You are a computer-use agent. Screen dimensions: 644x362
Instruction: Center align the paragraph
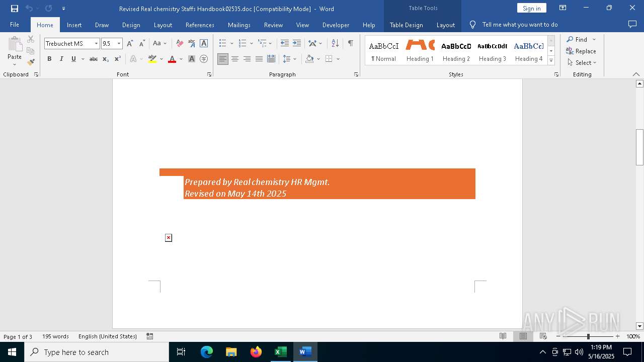pyautogui.click(x=235, y=59)
